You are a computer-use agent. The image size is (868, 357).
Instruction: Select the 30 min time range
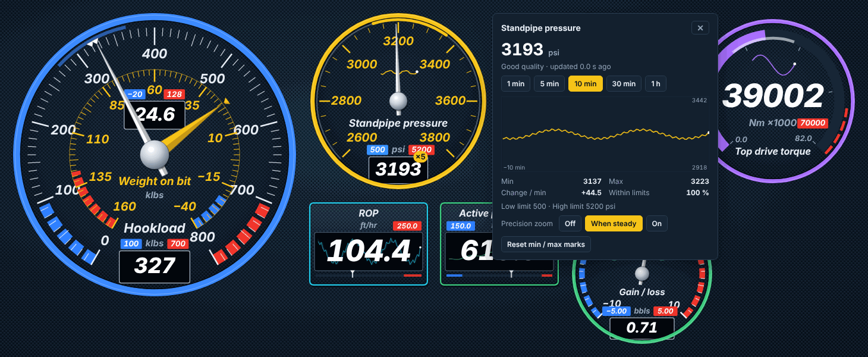[x=624, y=84]
